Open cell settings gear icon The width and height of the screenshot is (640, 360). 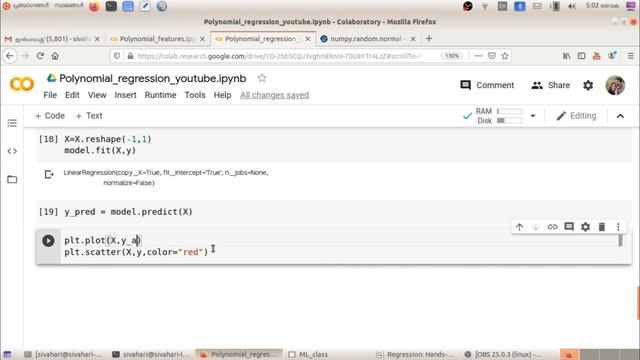[585, 227]
